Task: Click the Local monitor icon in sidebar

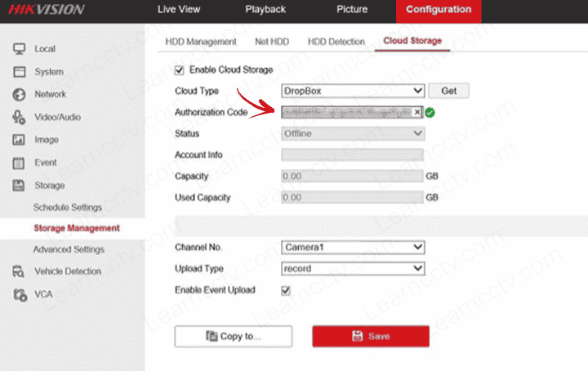Action: click(20, 49)
